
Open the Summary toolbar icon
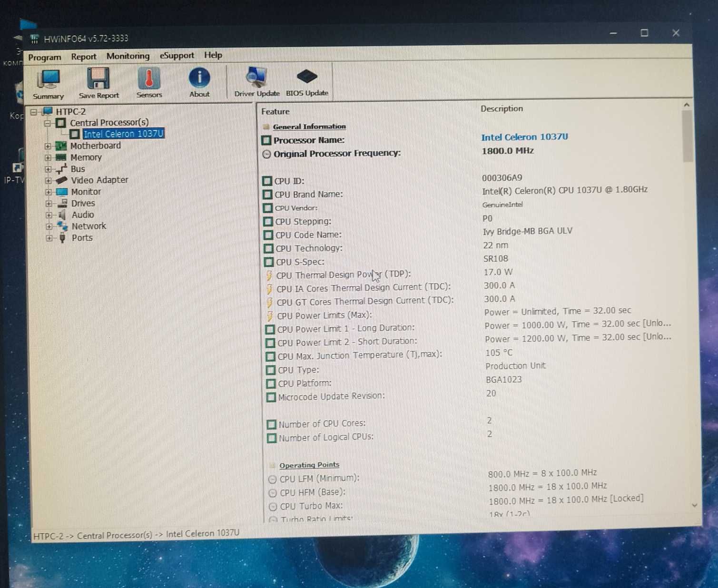pos(49,79)
